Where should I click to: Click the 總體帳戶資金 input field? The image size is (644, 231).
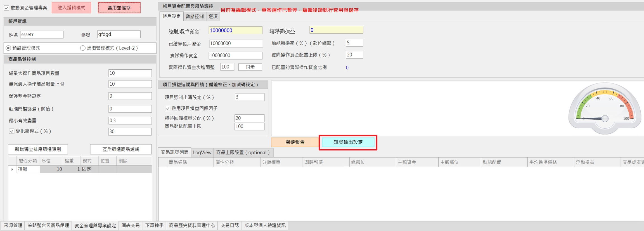(x=235, y=30)
